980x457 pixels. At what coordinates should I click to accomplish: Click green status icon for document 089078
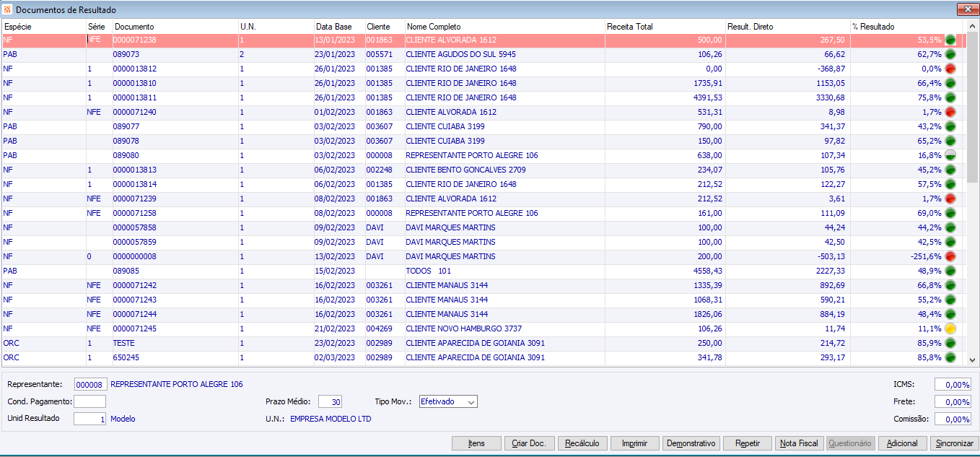pos(950,141)
